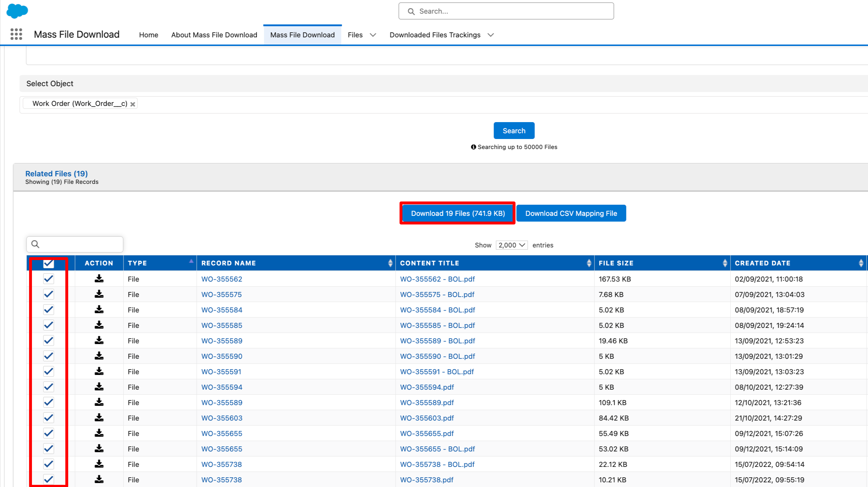
Task: Click download icon for WO-355584 row
Action: (99, 310)
